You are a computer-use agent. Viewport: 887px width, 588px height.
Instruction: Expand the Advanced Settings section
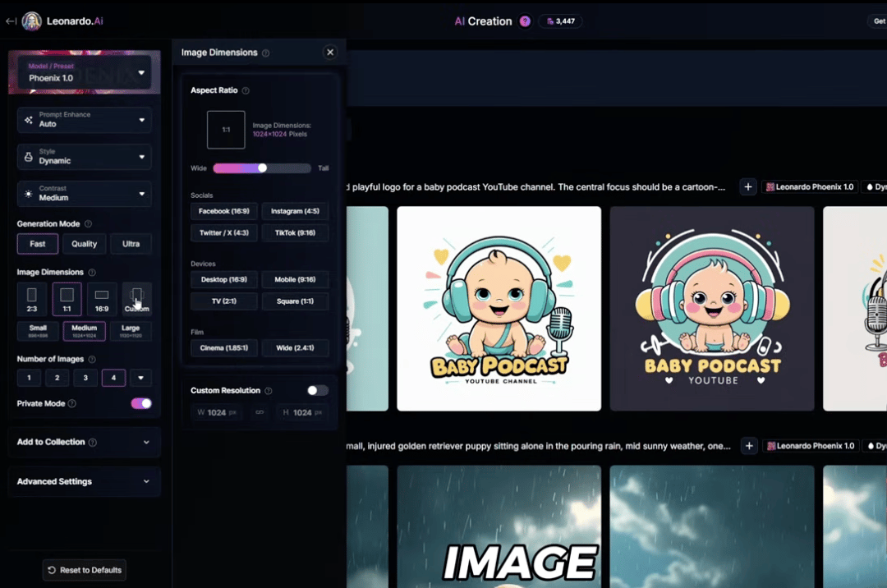point(85,482)
